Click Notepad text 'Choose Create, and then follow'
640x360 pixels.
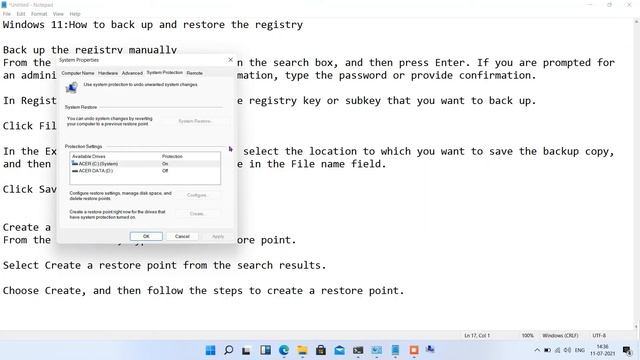coord(93,290)
